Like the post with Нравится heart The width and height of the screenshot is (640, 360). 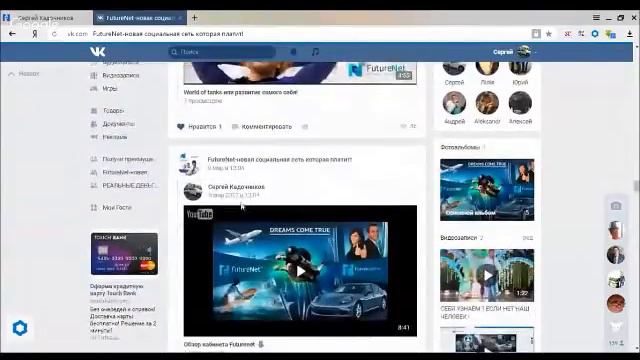[199, 127]
